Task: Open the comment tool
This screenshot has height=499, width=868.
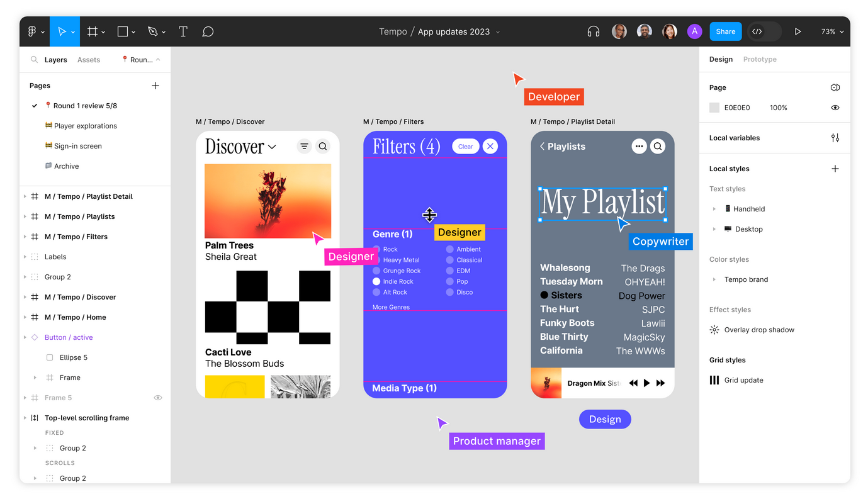Action: pyautogui.click(x=208, y=31)
